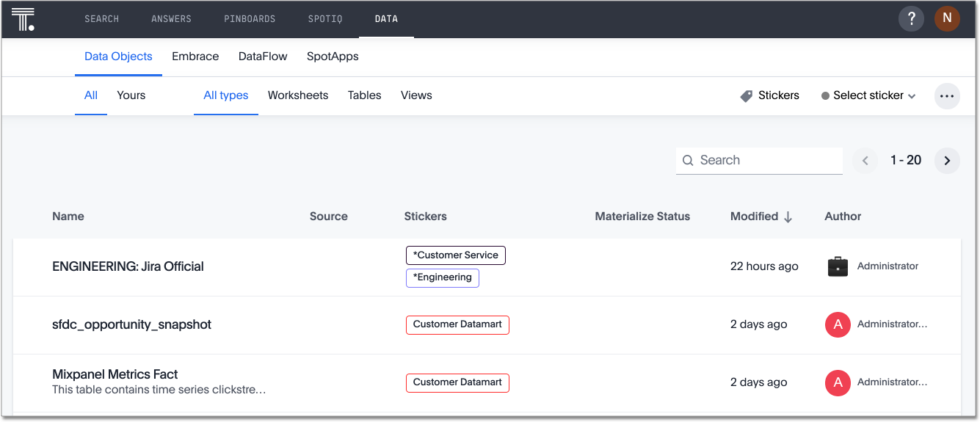Open the user profile avatar N

tap(947, 19)
